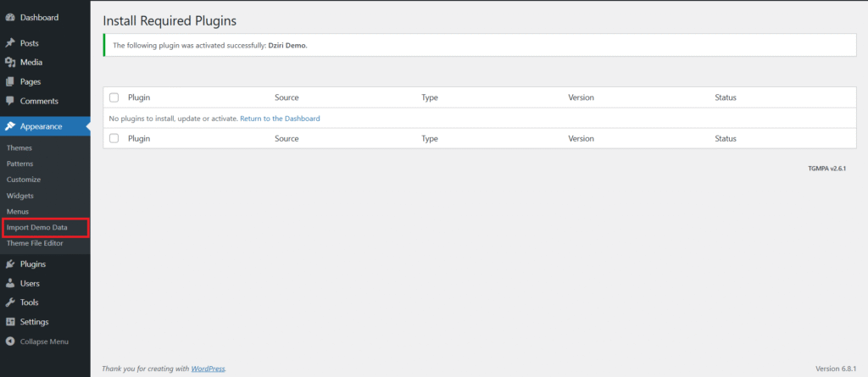Open the WordPress footer link
868x377 pixels.
[209, 369]
